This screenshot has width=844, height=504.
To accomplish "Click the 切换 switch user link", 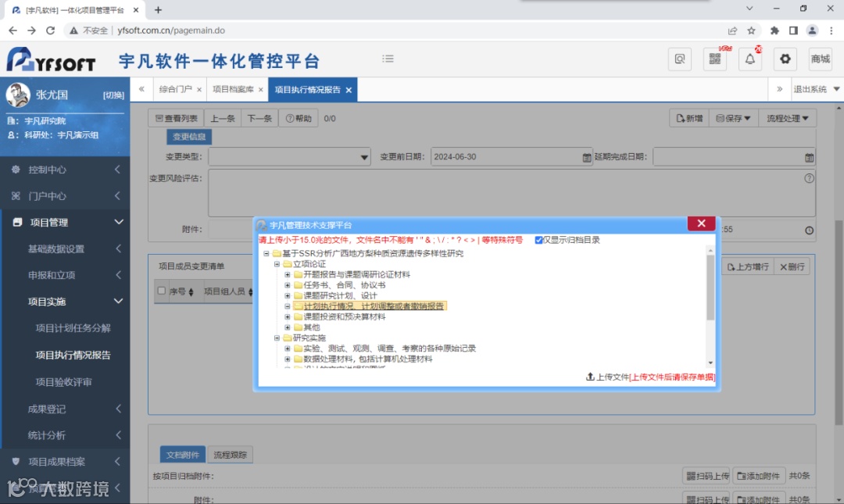I will click(x=113, y=95).
